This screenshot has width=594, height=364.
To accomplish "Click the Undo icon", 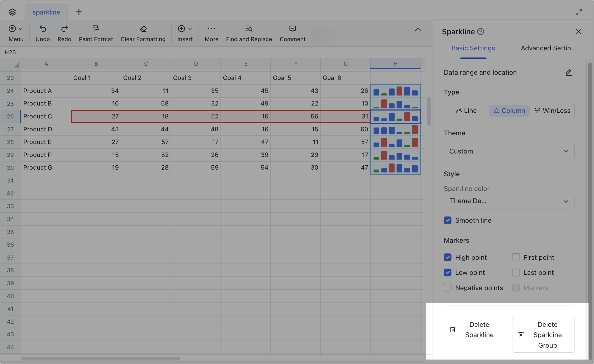I will (43, 33).
